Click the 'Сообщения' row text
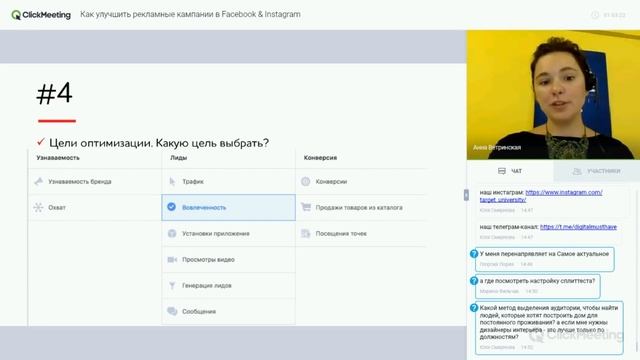This screenshot has width=640, height=360. tap(199, 311)
